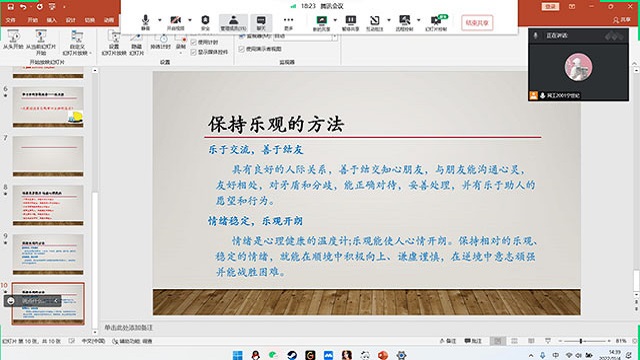The image size is (640, 360).
Task: Click the New Share screen icon
Action: pos(322,22)
